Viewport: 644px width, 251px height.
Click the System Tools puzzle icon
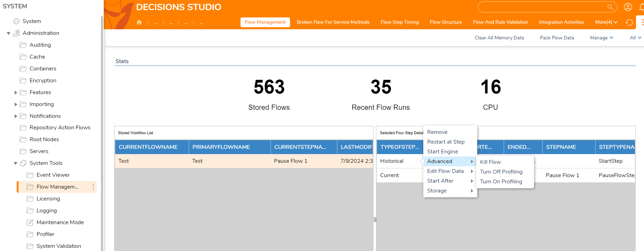23,163
